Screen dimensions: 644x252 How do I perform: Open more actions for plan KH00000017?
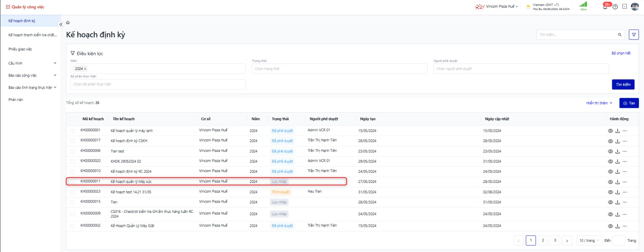[625, 141]
